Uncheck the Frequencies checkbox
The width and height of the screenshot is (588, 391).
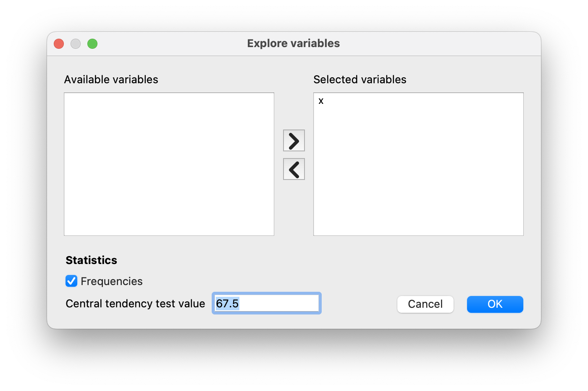coord(71,281)
